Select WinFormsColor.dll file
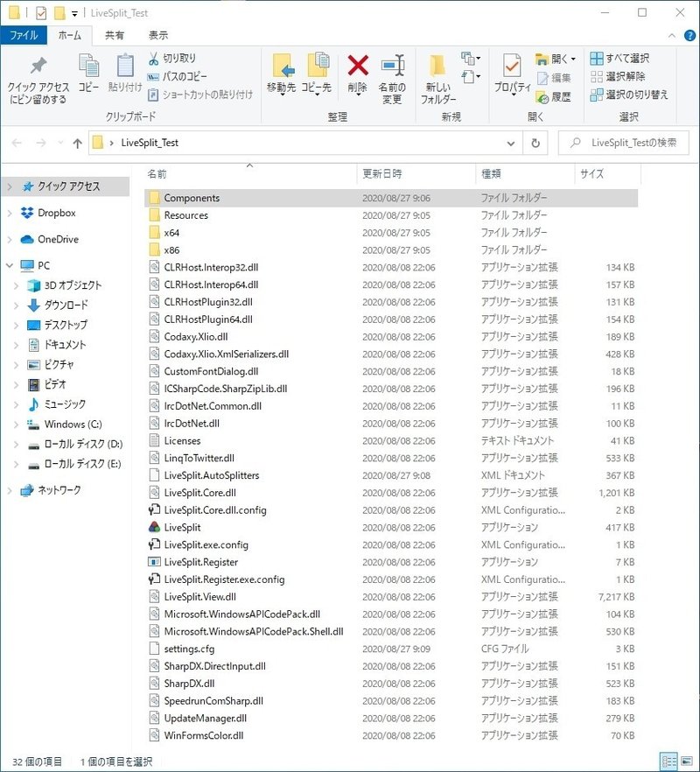Image resolution: width=700 pixels, height=772 pixels. point(391,735)
